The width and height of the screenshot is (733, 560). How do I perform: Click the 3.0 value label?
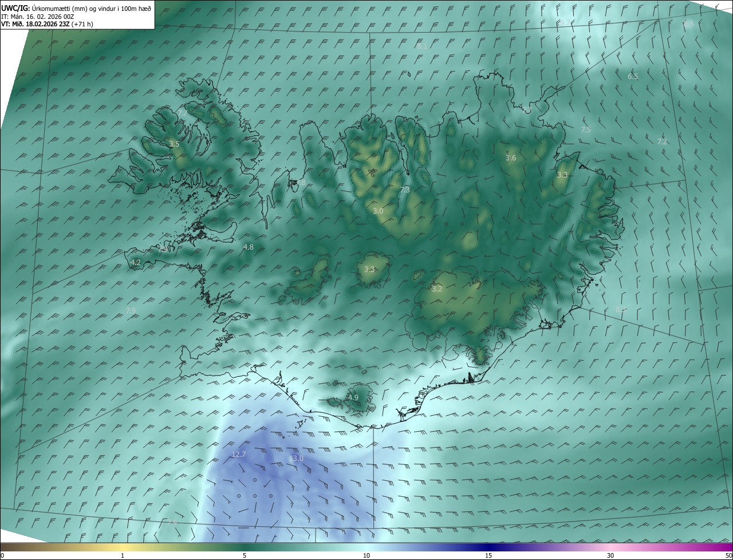tap(378, 211)
